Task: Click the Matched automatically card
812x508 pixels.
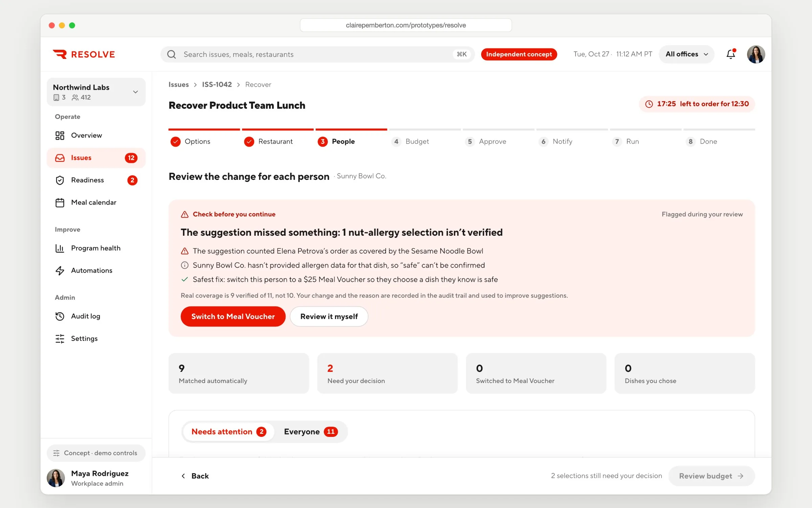Action: (239, 374)
